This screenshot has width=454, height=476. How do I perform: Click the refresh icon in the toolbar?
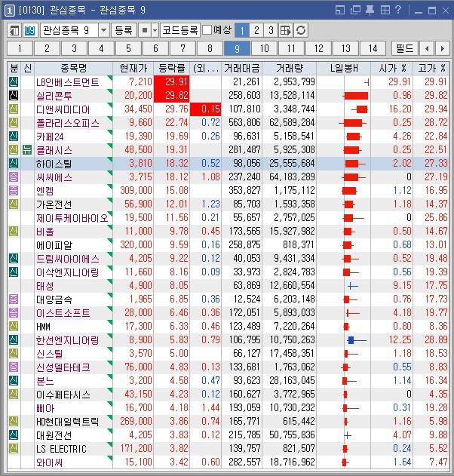(301, 30)
